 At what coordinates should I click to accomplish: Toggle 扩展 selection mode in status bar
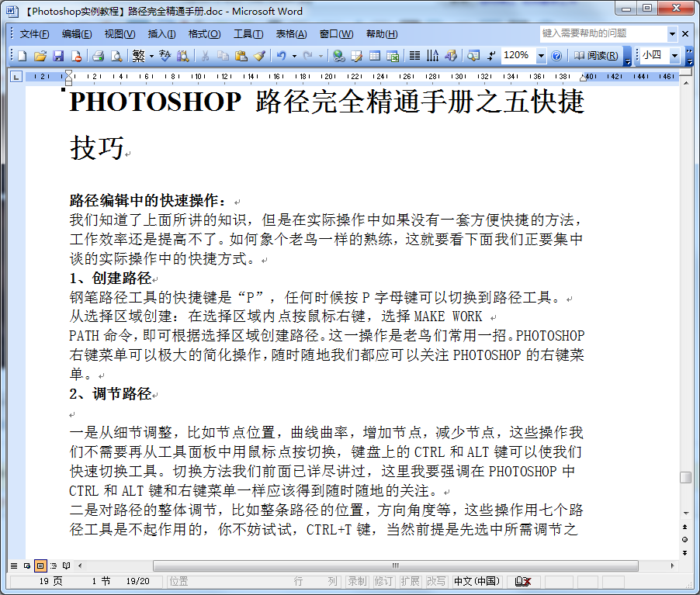(410, 581)
